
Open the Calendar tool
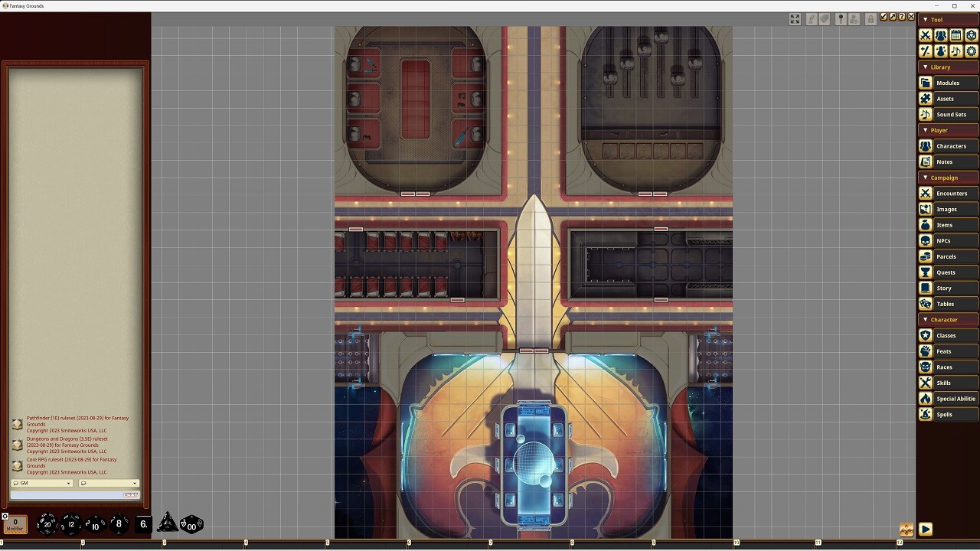(x=955, y=35)
